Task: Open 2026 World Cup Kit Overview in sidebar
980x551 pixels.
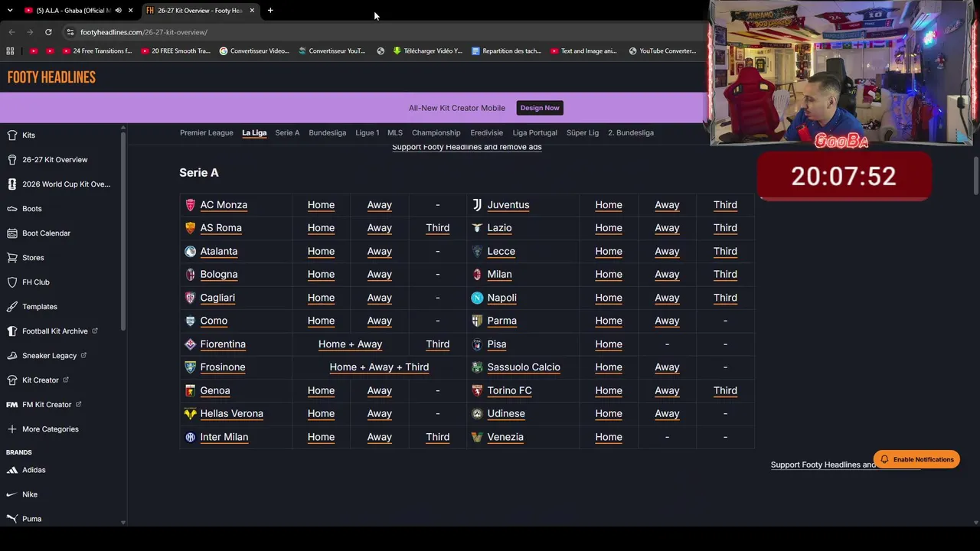Action: coord(58,184)
